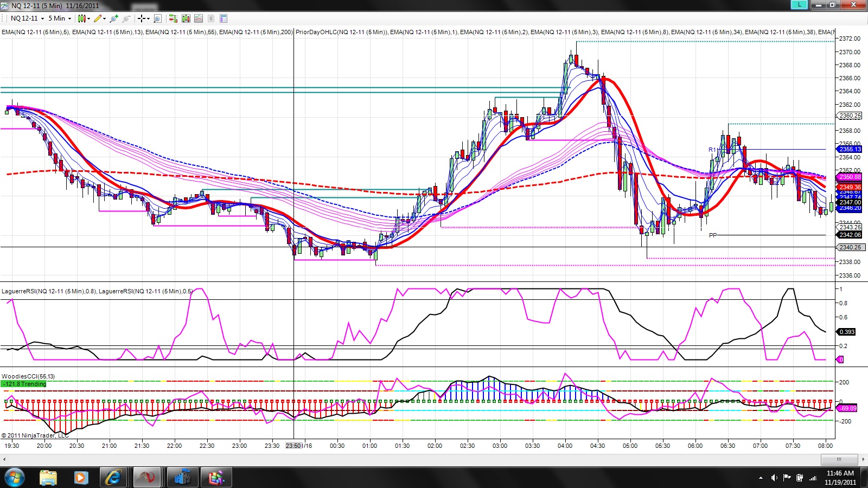
Task: Click the zoom out magnifier icon
Action: [x=126, y=18]
